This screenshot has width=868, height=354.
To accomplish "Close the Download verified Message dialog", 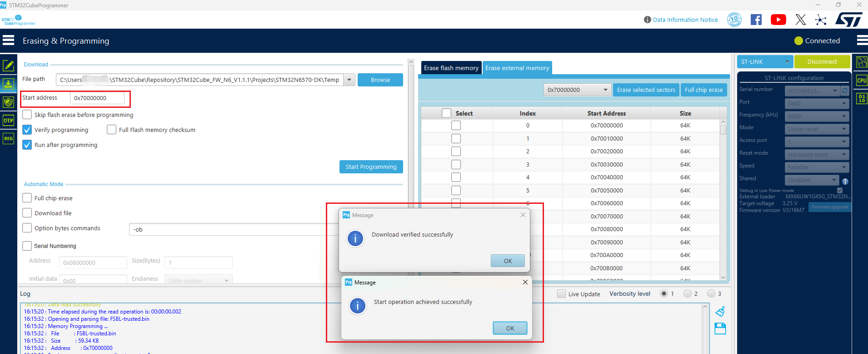I will click(x=523, y=215).
